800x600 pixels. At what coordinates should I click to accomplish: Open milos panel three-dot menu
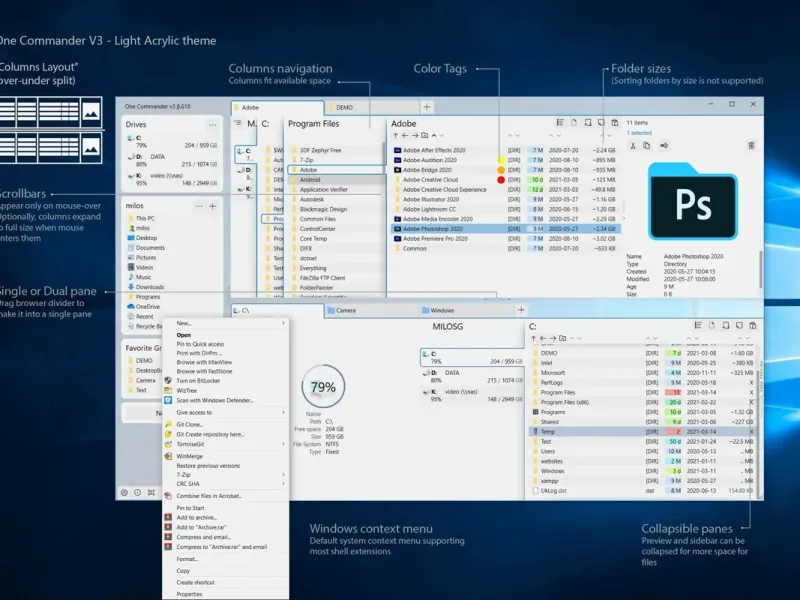click(199, 206)
